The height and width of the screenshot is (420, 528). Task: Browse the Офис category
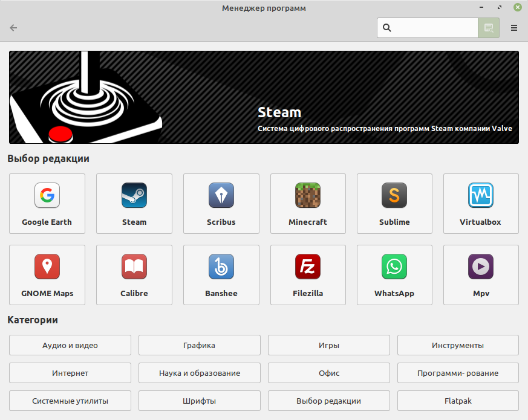point(329,373)
